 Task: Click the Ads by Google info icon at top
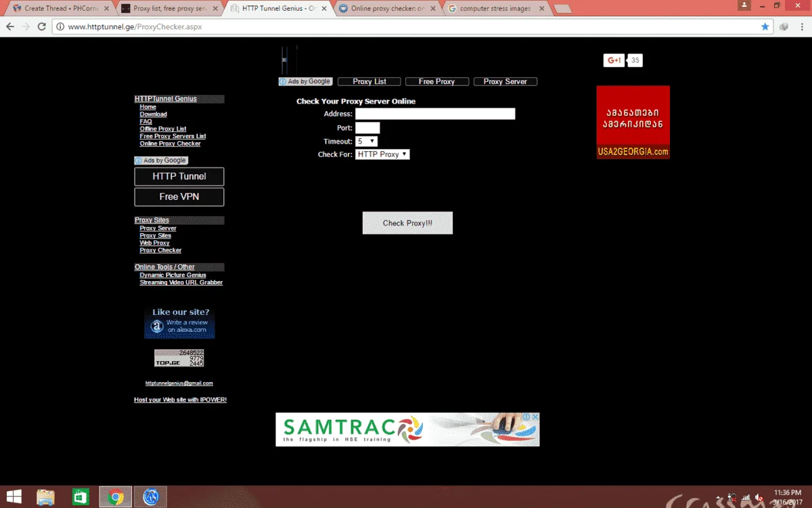(283, 81)
